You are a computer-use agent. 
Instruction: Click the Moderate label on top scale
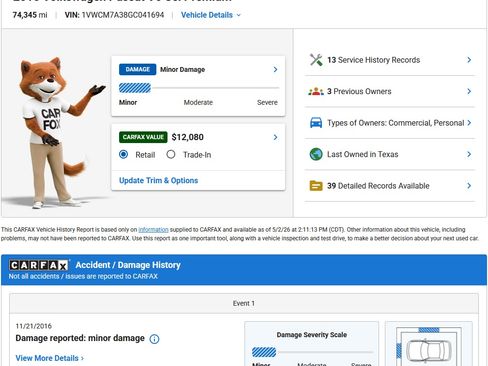(x=198, y=102)
